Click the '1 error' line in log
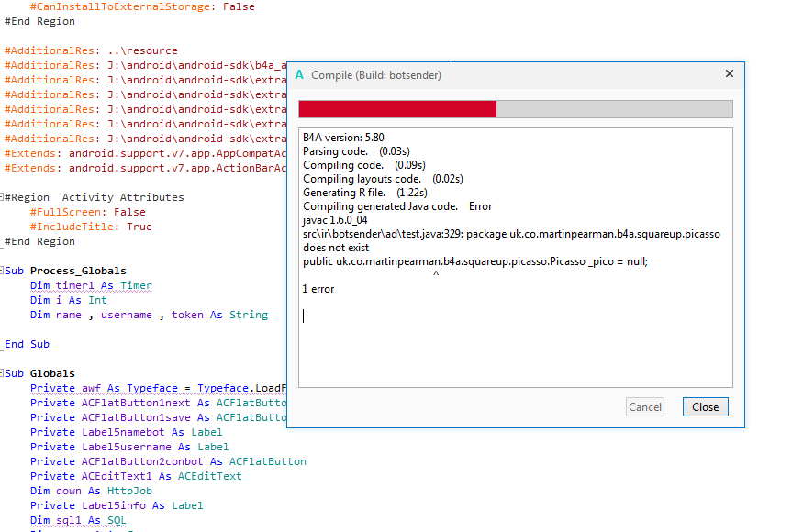Viewport: 803px width, 532px height. point(318,289)
